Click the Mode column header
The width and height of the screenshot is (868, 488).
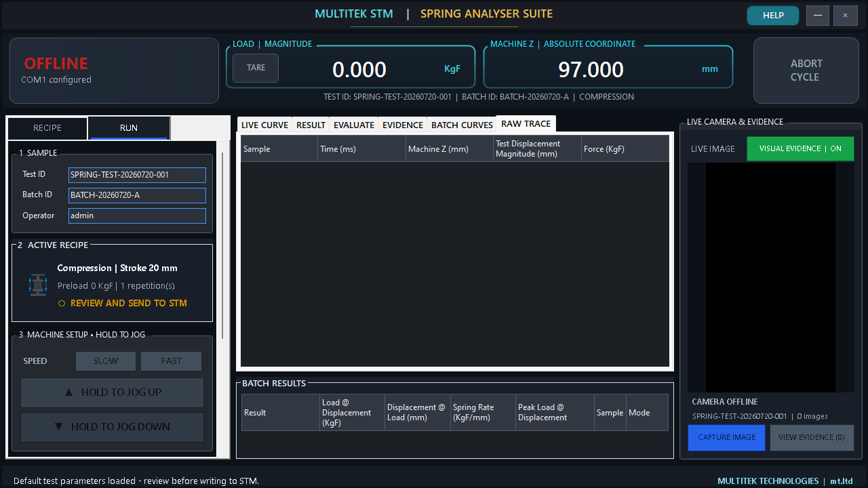pos(647,413)
